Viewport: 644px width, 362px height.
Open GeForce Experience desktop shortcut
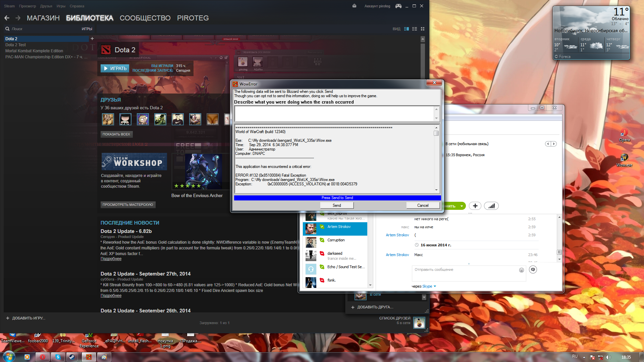click(x=89, y=340)
